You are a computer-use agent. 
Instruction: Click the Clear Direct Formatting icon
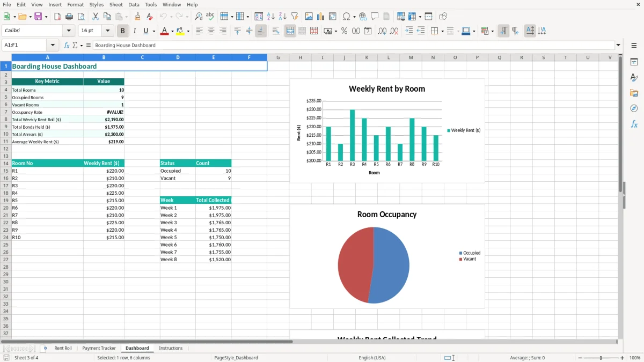click(150, 17)
